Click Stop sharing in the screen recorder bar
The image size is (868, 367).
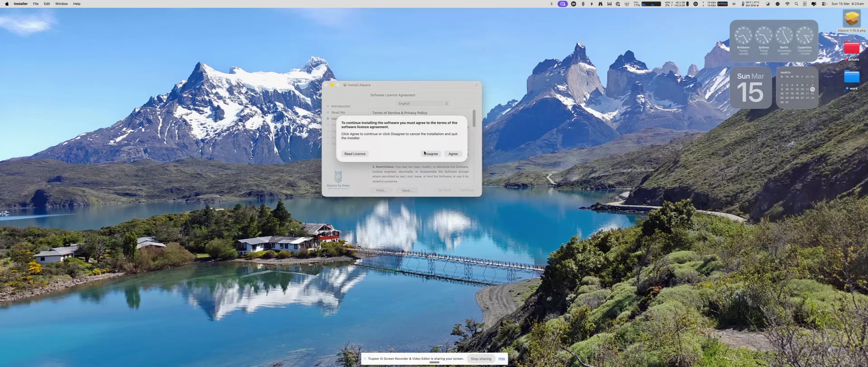pyautogui.click(x=481, y=359)
